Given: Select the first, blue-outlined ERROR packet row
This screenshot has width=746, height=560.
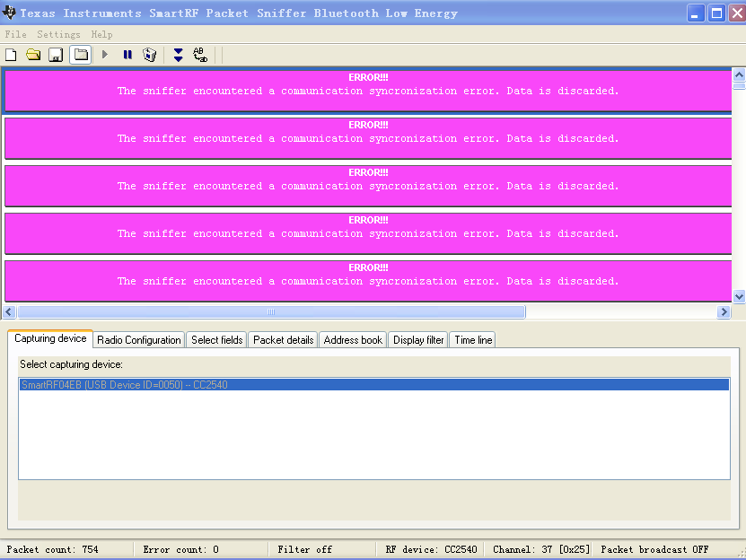Looking at the screenshot, I should click(x=368, y=91).
